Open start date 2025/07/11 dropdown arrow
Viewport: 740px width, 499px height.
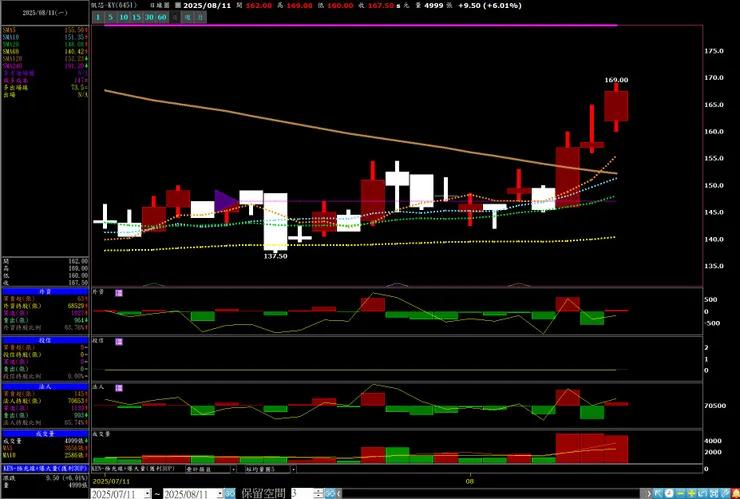coord(148,494)
